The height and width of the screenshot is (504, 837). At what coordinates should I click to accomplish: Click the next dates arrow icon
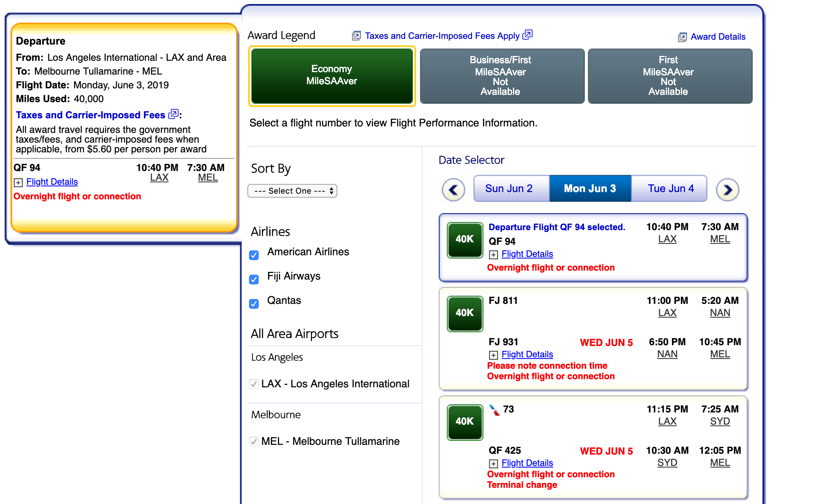(728, 190)
